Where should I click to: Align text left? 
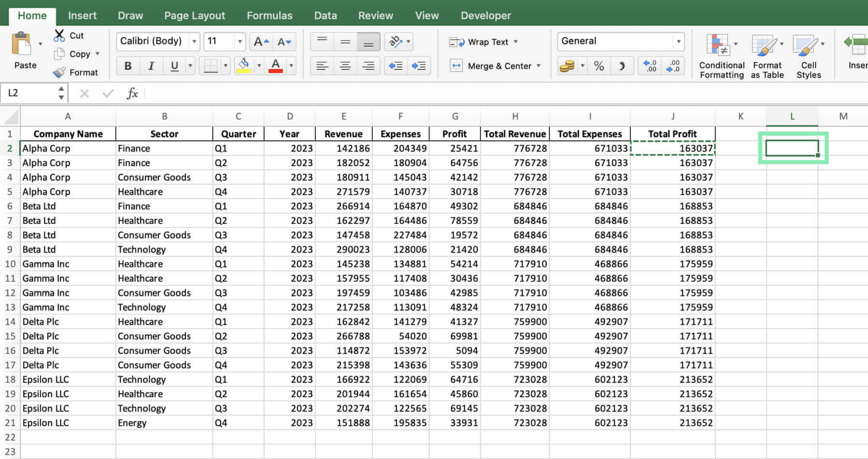322,66
